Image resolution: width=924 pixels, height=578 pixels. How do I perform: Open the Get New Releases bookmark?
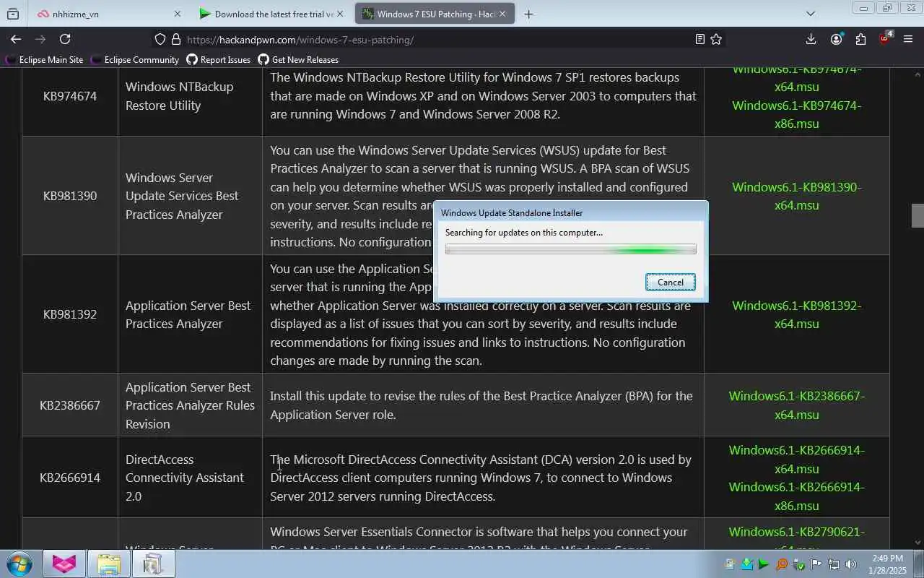[x=297, y=60]
